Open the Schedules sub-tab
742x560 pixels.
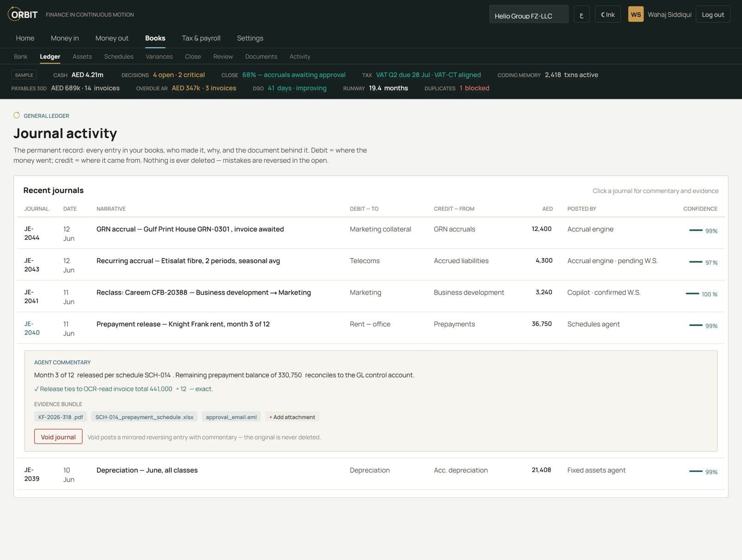119,57
